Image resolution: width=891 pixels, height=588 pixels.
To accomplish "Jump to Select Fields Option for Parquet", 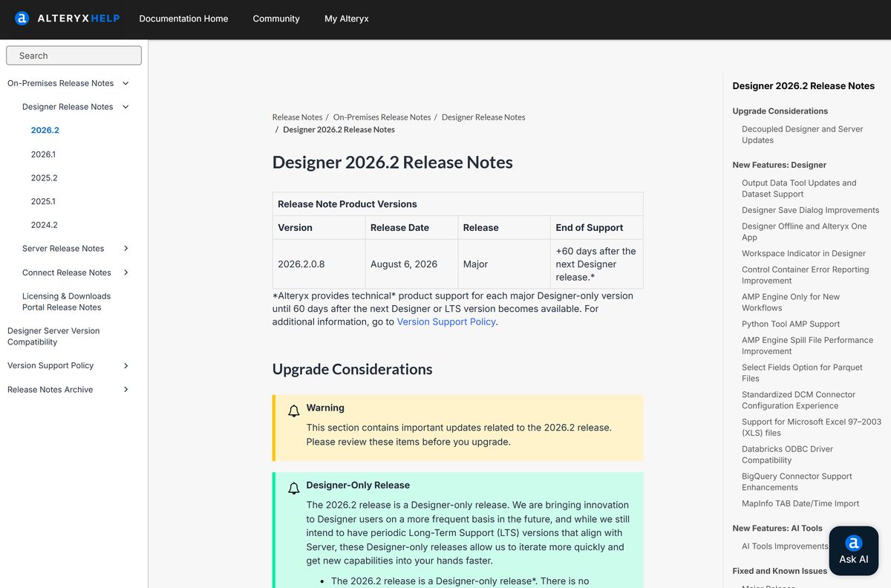I will [802, 373].
